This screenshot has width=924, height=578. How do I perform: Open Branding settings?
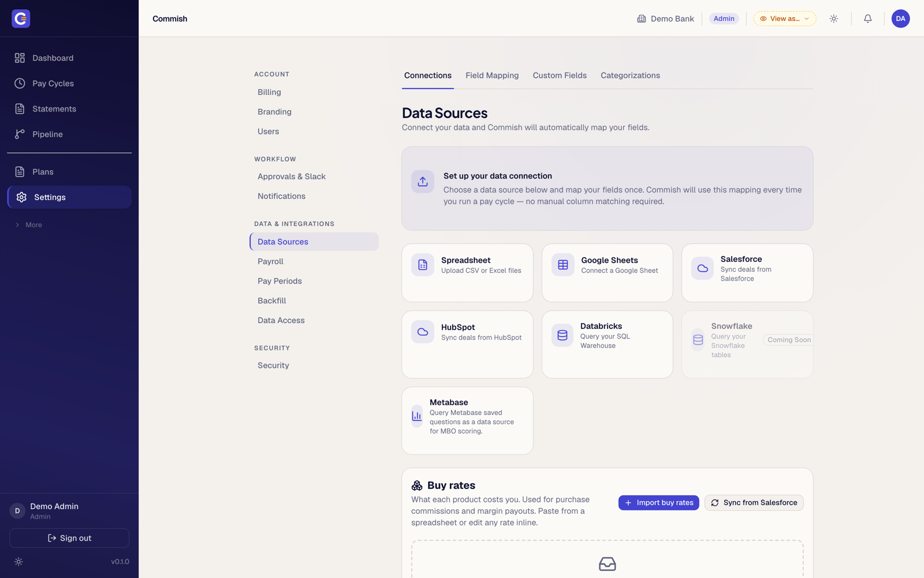click(x=314, y=112)
